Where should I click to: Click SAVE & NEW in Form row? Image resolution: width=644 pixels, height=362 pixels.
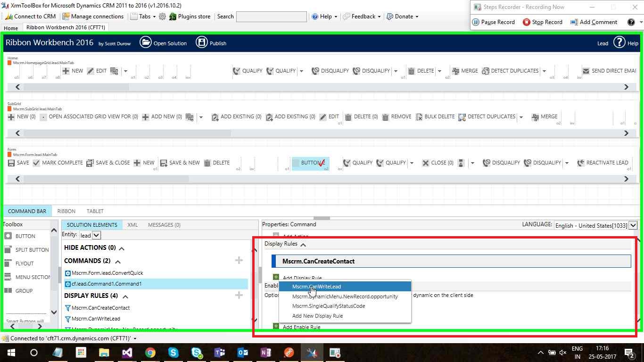[180, 163]
